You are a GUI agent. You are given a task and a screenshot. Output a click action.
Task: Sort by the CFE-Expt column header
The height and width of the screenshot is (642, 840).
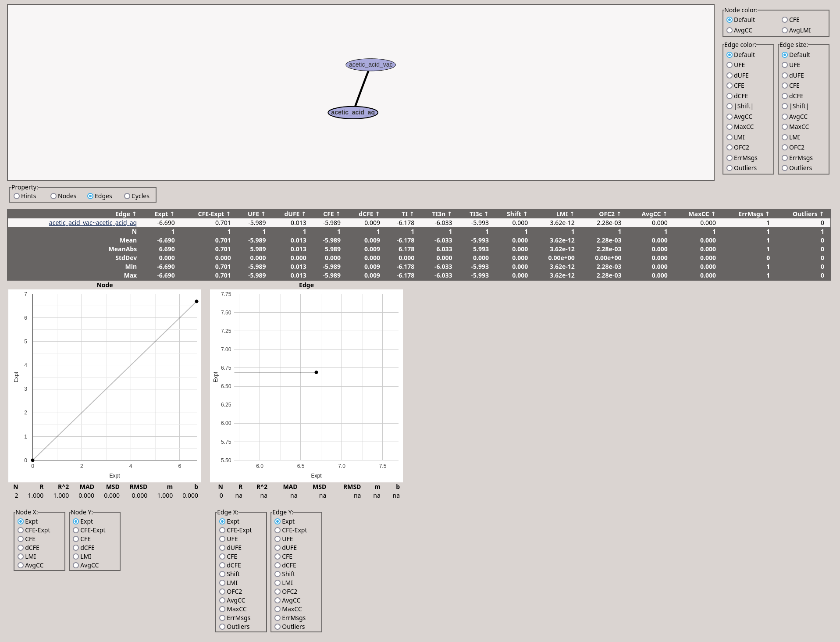tap(214, 214)
